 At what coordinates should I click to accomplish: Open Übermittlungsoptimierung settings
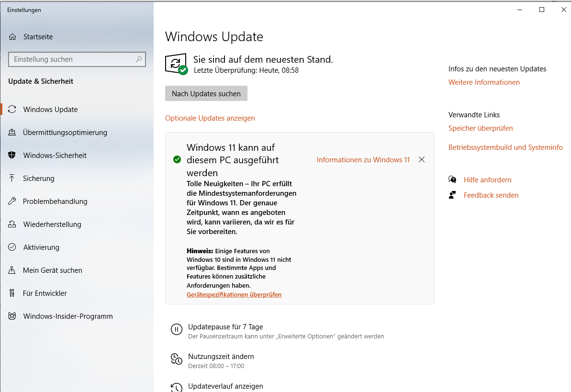[65, 132]
